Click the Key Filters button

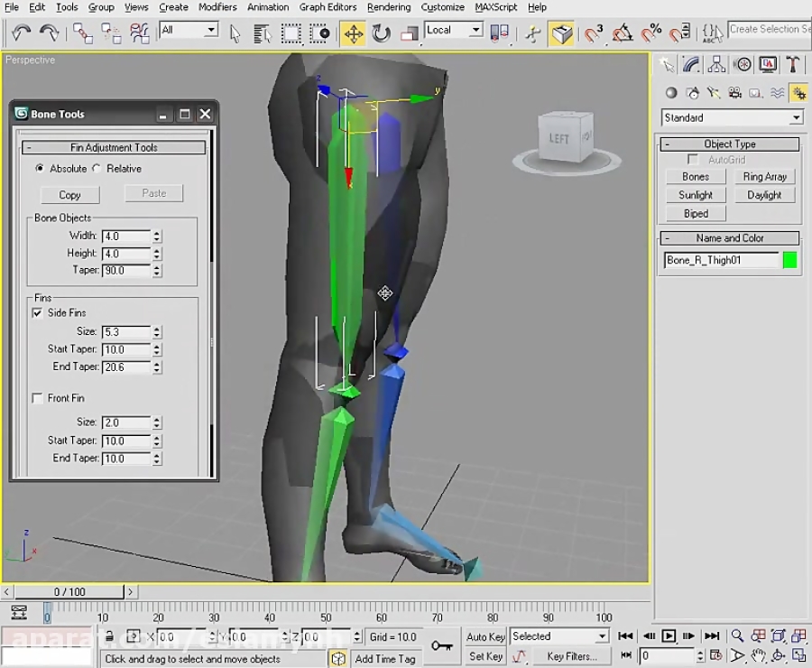pos(572,655)
